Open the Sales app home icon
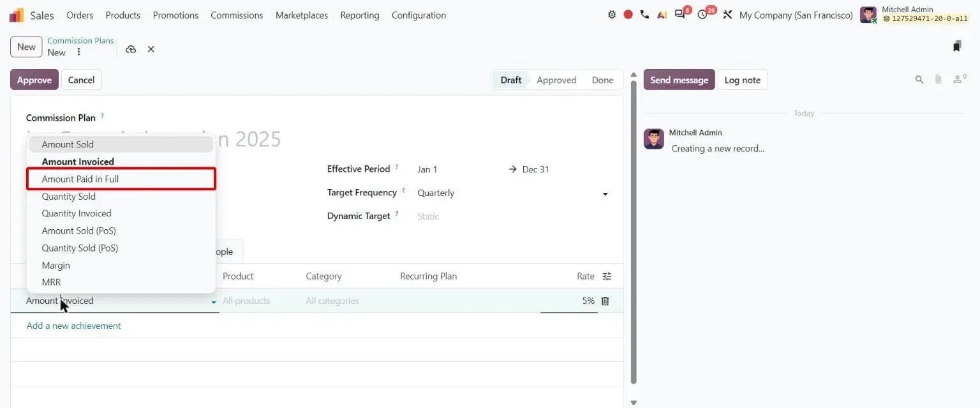The height and width of the screenshot is (408, 980). click(17, 15)
